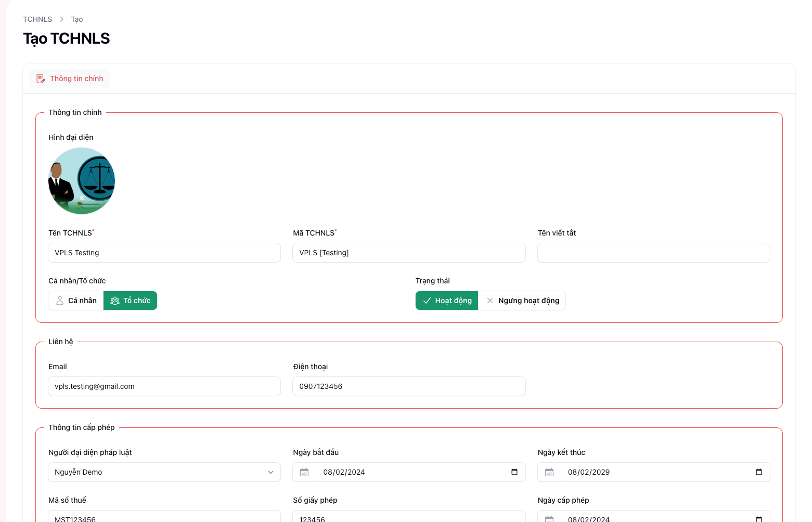Click the Tạo TCHNLS page heading
Image resolution: width=812 pixels, height=522 pixels.
tap(66, 38)
